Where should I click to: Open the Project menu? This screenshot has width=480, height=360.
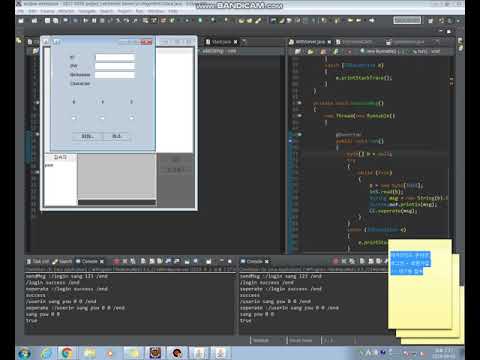click(124, 11)
